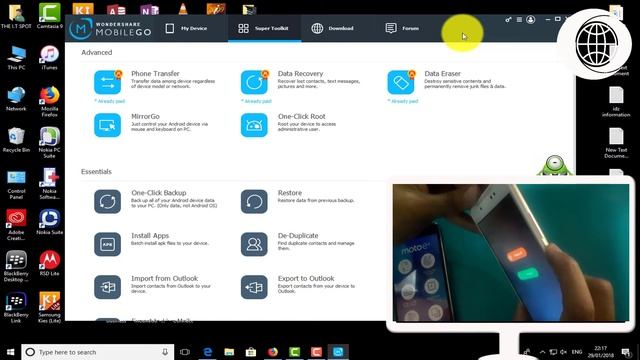The width and height of the screenshot is (640, 360).
Task: Open the Phone Transfer tool icon
Action: click(107, 82)
